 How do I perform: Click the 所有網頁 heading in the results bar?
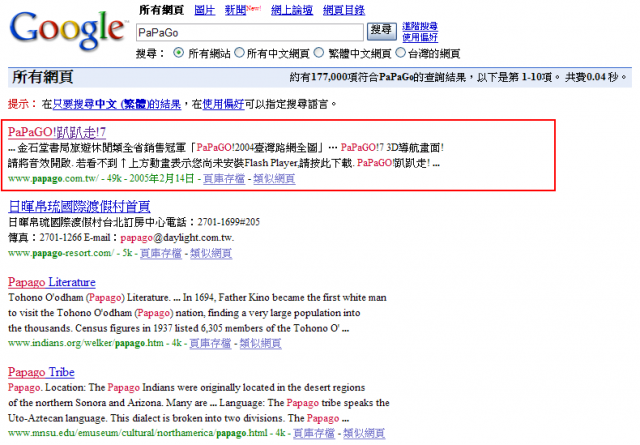(42, 77)
